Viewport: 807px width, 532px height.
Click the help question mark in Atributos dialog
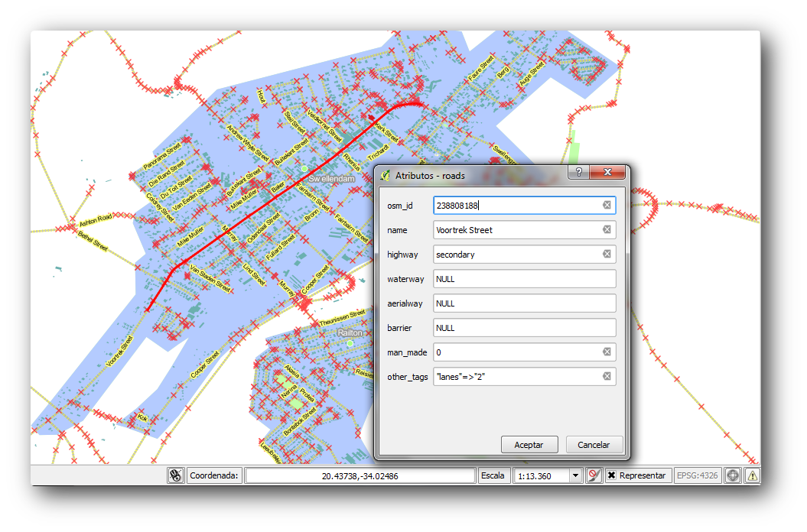click(579, 172)
